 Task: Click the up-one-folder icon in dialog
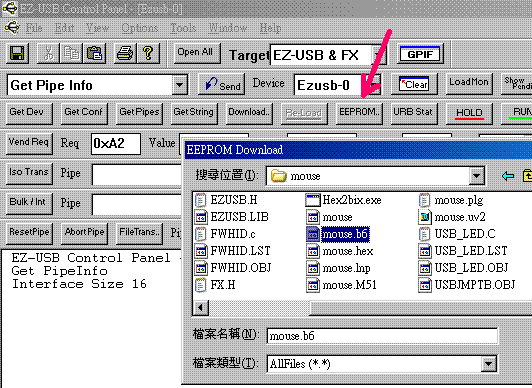click(528, 176)
